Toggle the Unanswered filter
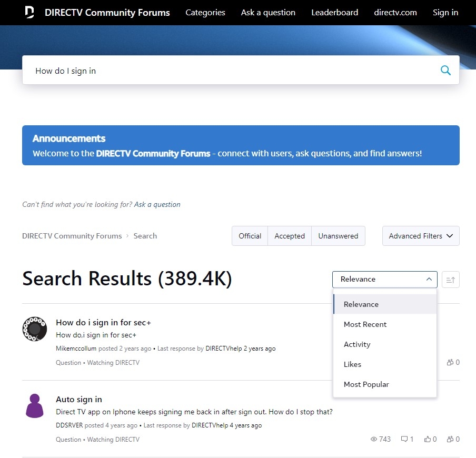476x458 pixels. click(338, 236)
